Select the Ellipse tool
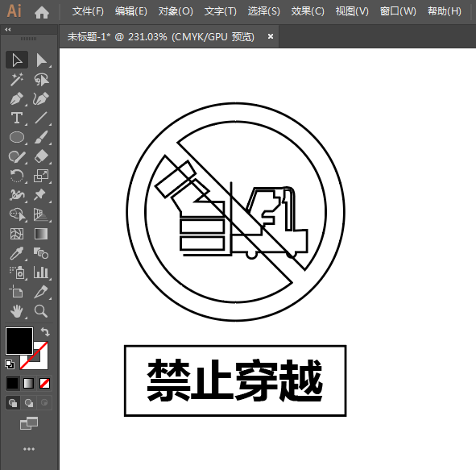Viewport: 476px width, 470px height. click(x=17, y=137)
